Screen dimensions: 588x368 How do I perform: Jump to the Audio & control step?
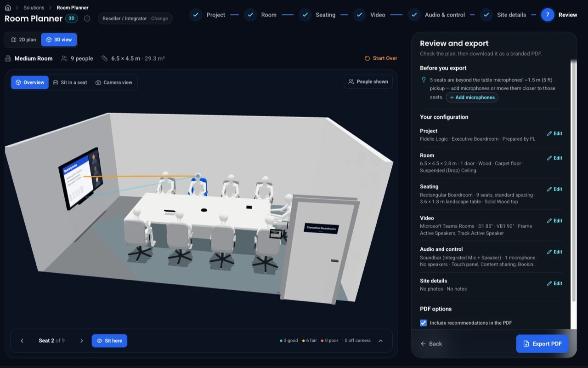tap(445, 15)
